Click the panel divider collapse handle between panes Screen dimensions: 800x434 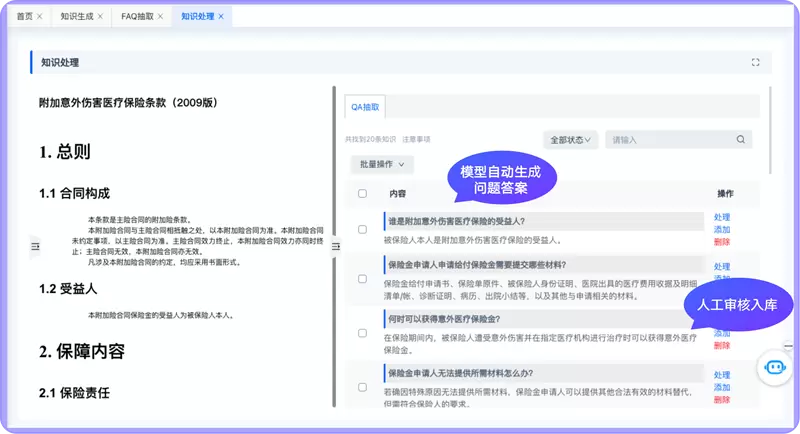(336, 246)
